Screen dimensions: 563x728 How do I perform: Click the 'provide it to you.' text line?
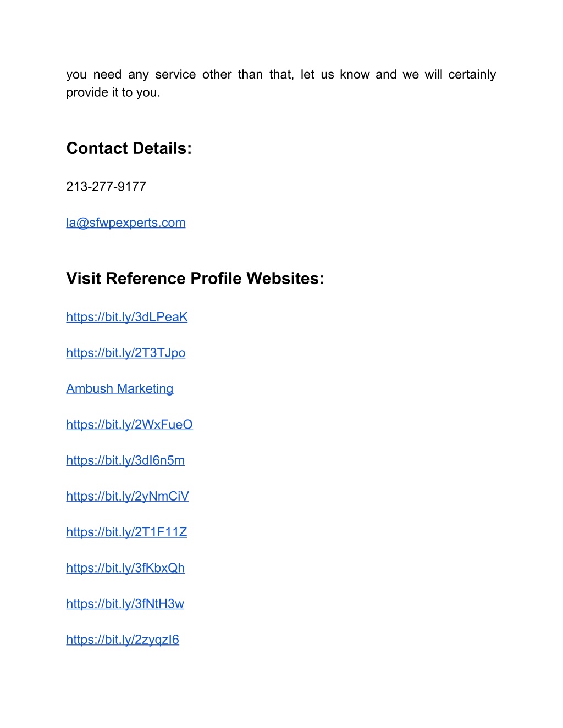point(113,92)
